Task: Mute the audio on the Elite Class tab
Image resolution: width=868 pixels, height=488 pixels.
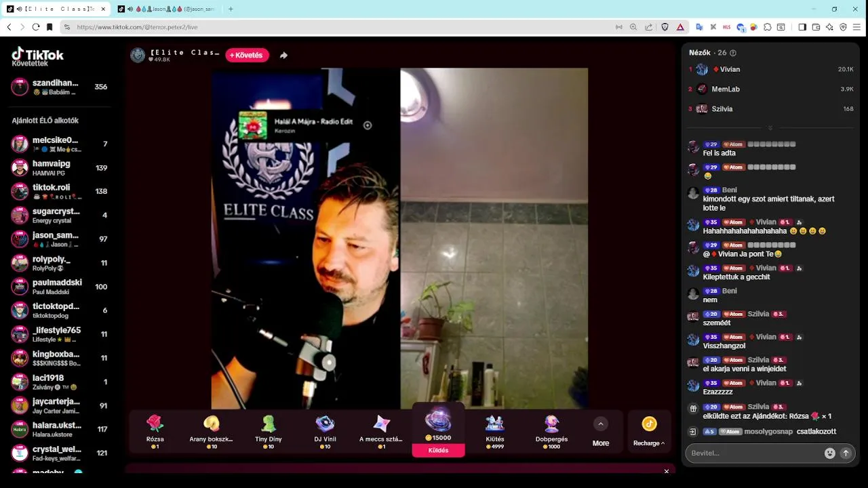Action: coord(19,9)
